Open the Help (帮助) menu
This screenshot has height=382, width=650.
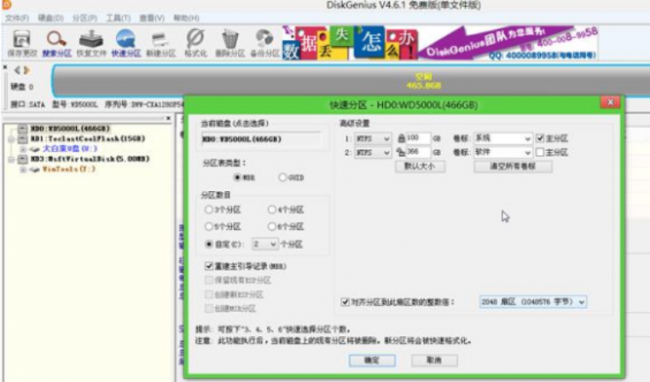tap(186, 18)
